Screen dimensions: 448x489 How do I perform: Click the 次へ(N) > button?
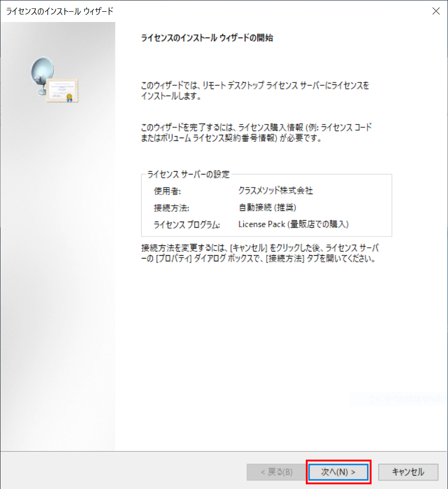[338, 472]
